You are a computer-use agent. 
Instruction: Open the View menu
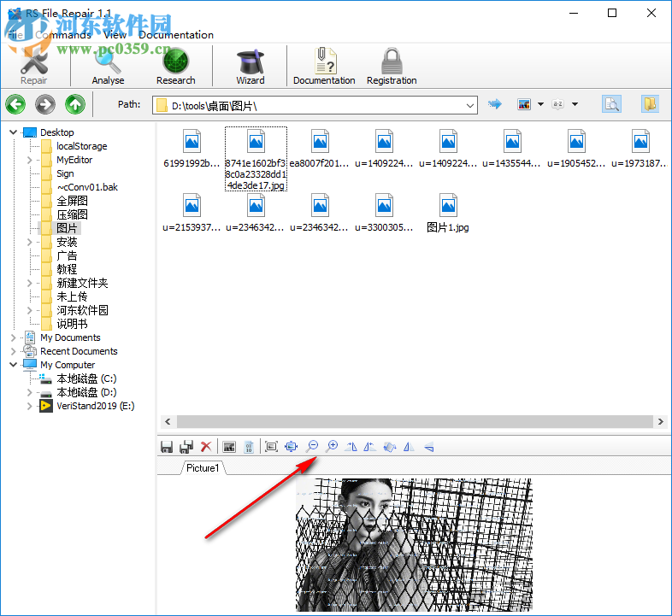tap(115, 35)
